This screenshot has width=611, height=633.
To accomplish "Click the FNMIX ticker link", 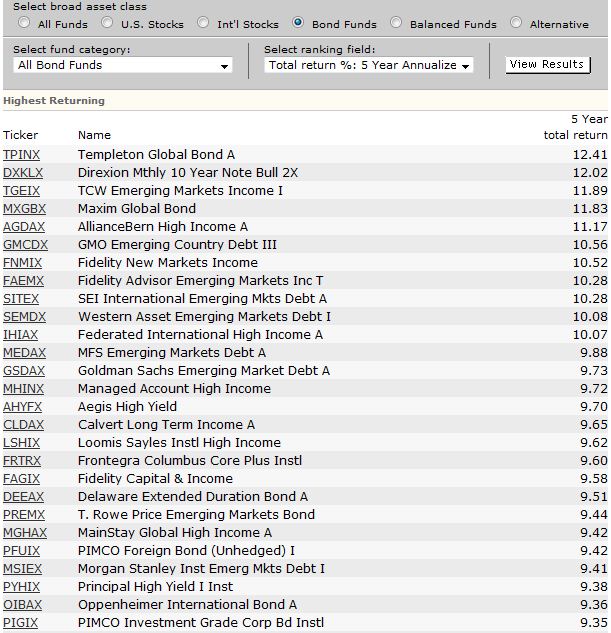I will click(x=23, y=263).
